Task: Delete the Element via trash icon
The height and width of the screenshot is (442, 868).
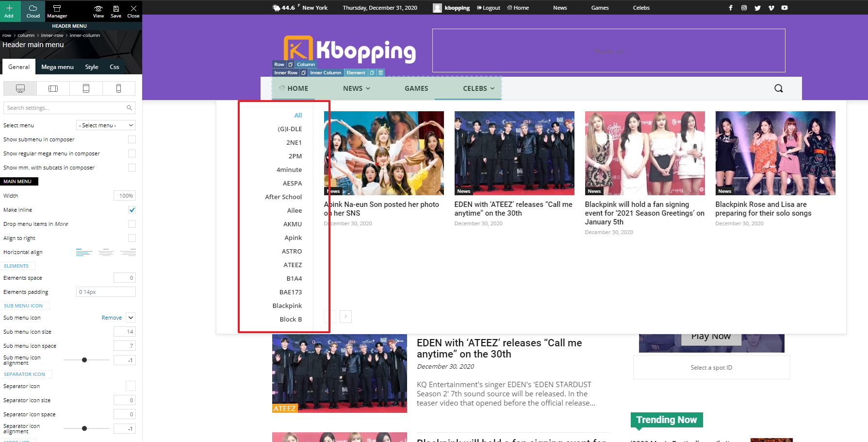Action: click(381, 73)
